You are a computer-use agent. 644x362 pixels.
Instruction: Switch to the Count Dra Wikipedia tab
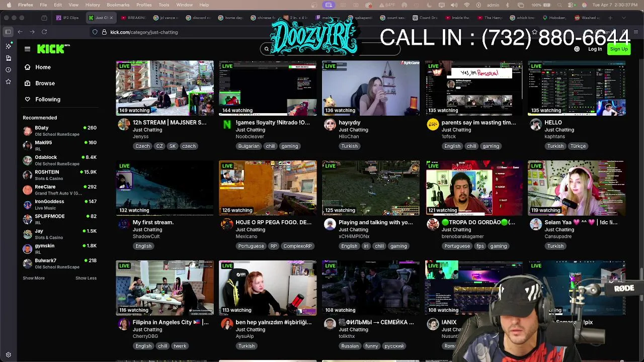click(x=425, y=18)
